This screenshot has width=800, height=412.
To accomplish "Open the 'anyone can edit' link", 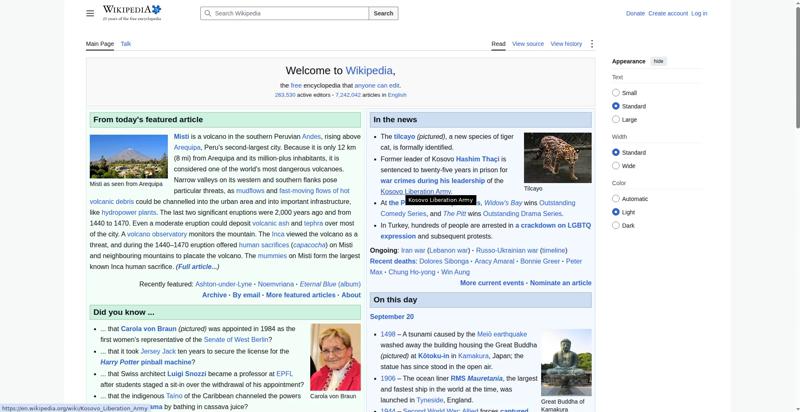I will click(x=377, y=86).
